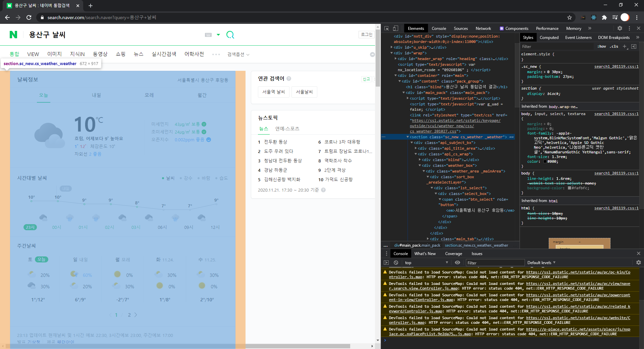Toggle the device toolbar icon in DevTools
Image resolution: width=644 pixels, height=349 pixels.
click(396, 29)
